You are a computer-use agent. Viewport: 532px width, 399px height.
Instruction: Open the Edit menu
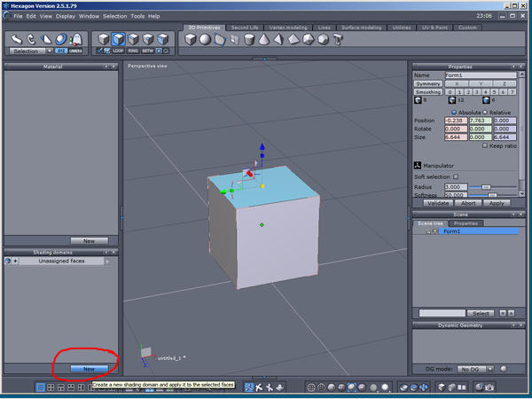[31, 16]
